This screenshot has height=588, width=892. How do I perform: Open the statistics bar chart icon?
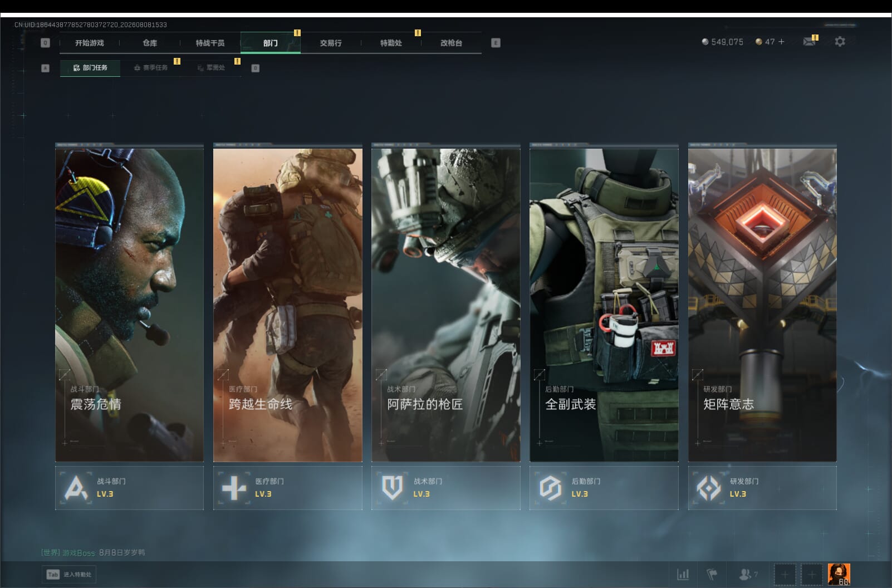(683, 574)
